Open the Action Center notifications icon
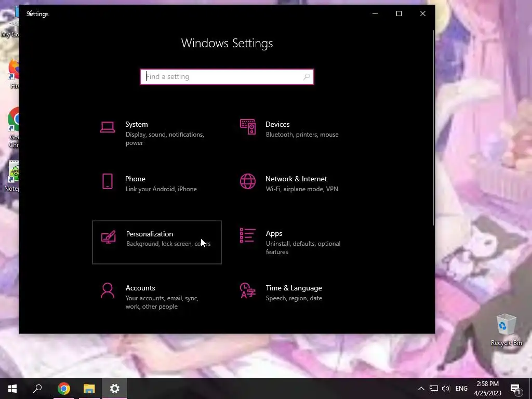 (515, 389)
